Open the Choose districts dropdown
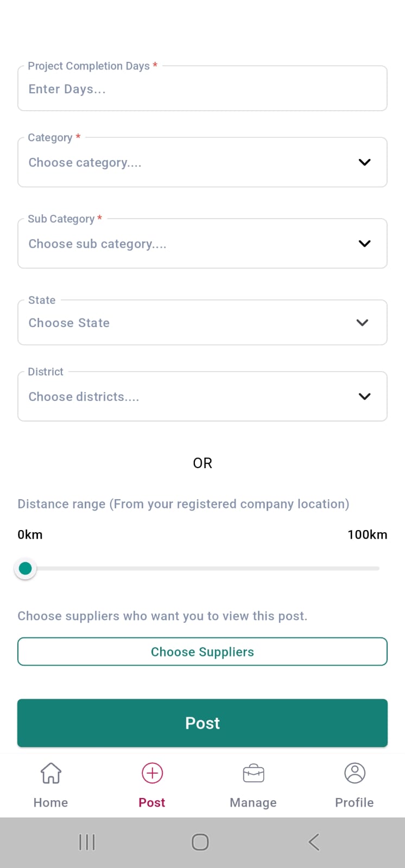Screen dimensions: 405x868 [202, 397]
